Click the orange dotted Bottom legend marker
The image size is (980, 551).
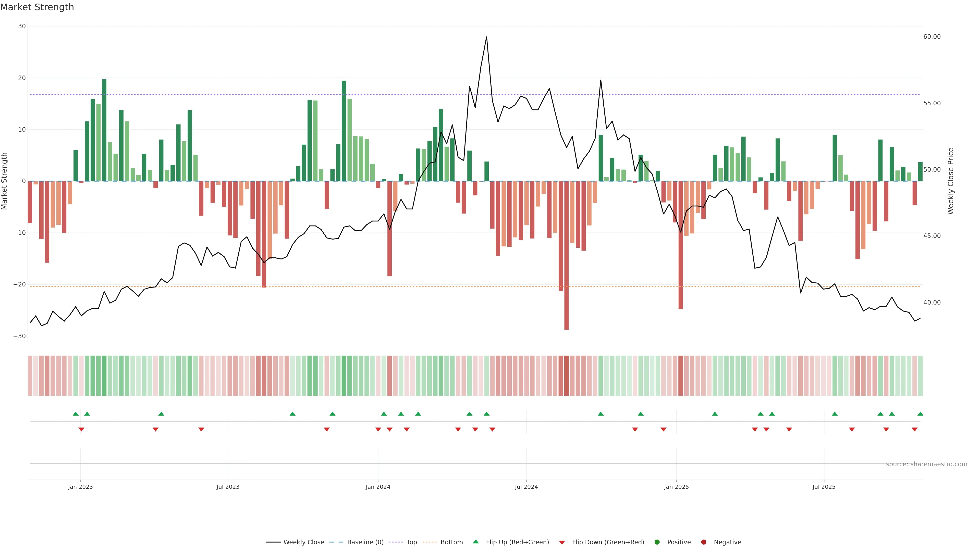430,542
